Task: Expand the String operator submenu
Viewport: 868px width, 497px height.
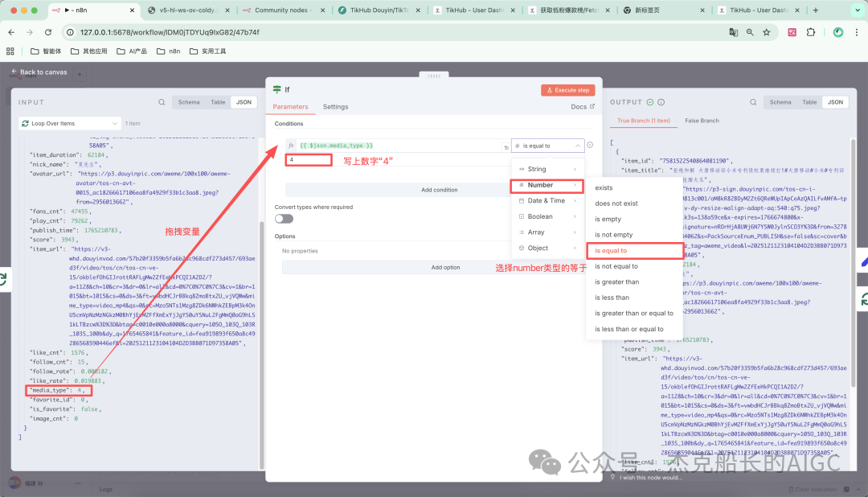Action: 547,169
